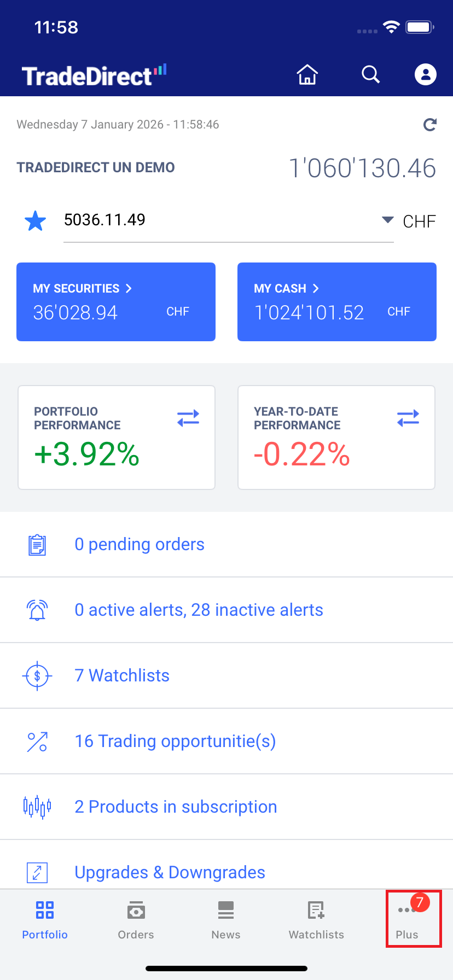Expand My Cash card

pyautogui.click(x=337, y=302)
